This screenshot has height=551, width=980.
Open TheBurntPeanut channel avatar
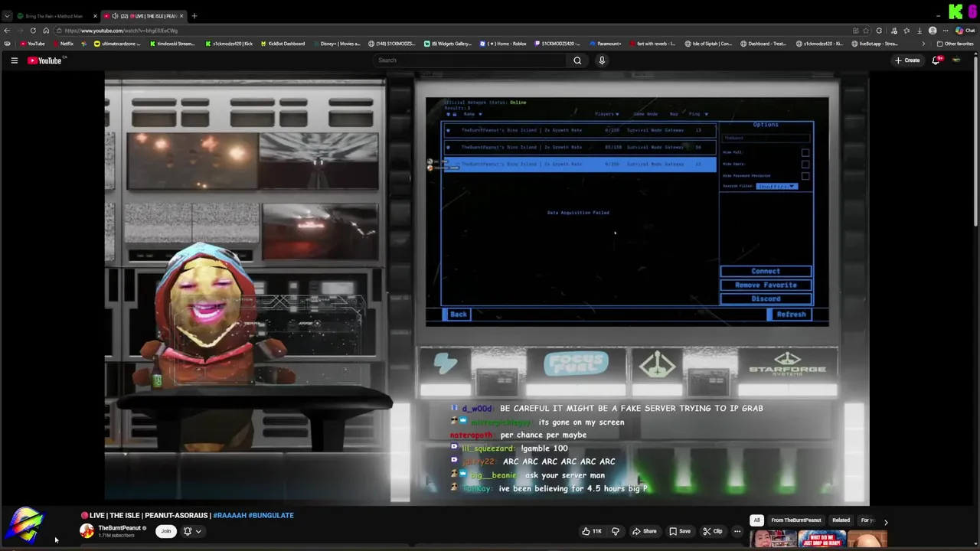pos(87,531)
